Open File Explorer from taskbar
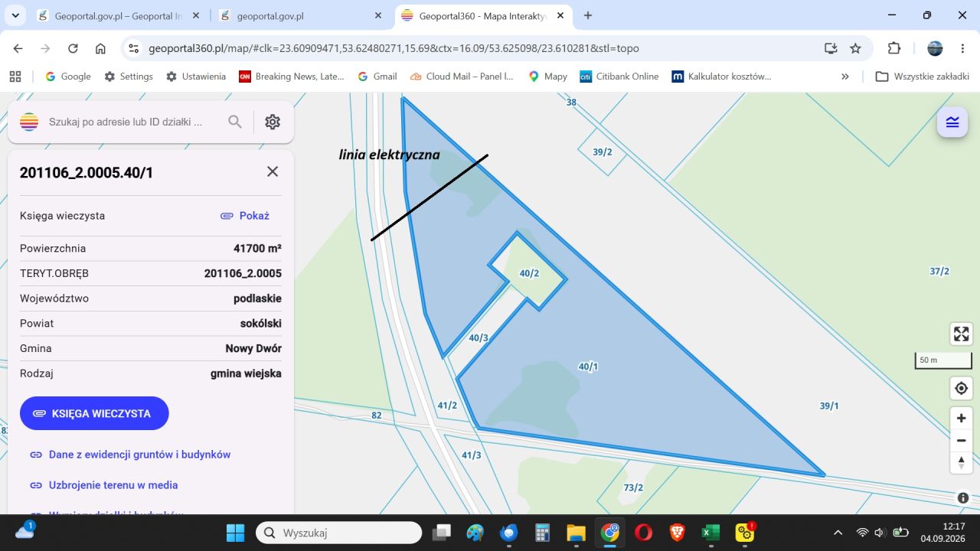 coord(576,533)
